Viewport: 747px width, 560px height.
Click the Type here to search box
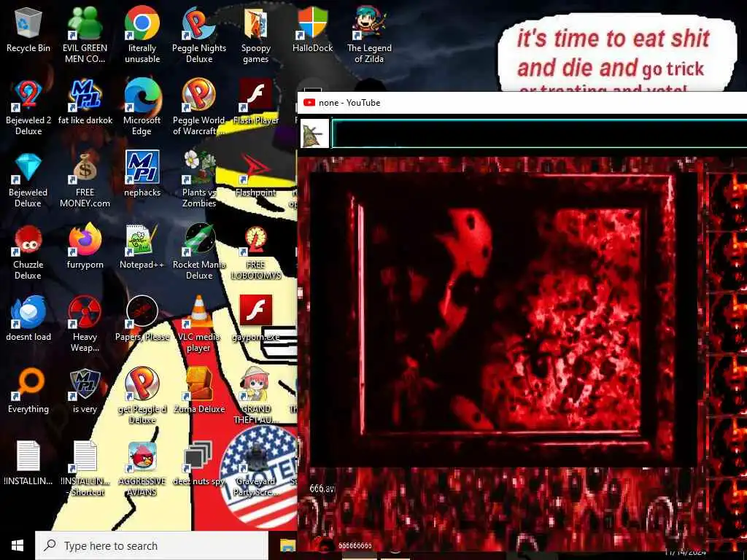click(x=152, y=545)
